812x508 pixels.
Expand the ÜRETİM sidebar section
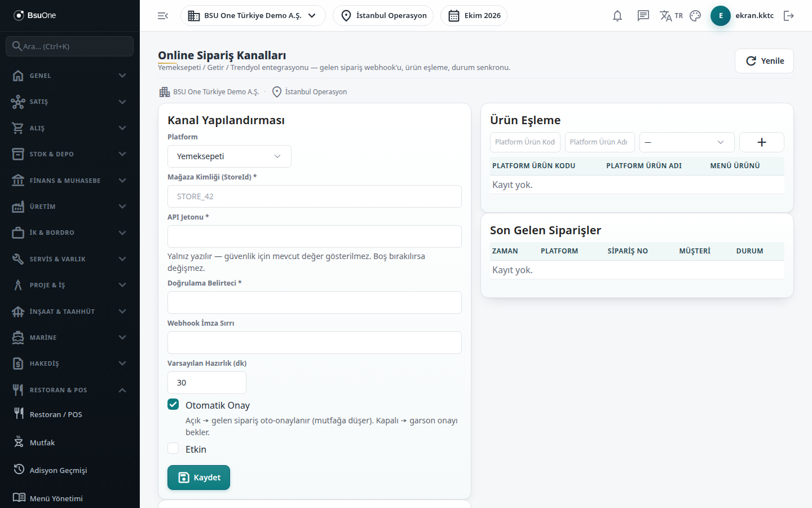tap(70, 207)
